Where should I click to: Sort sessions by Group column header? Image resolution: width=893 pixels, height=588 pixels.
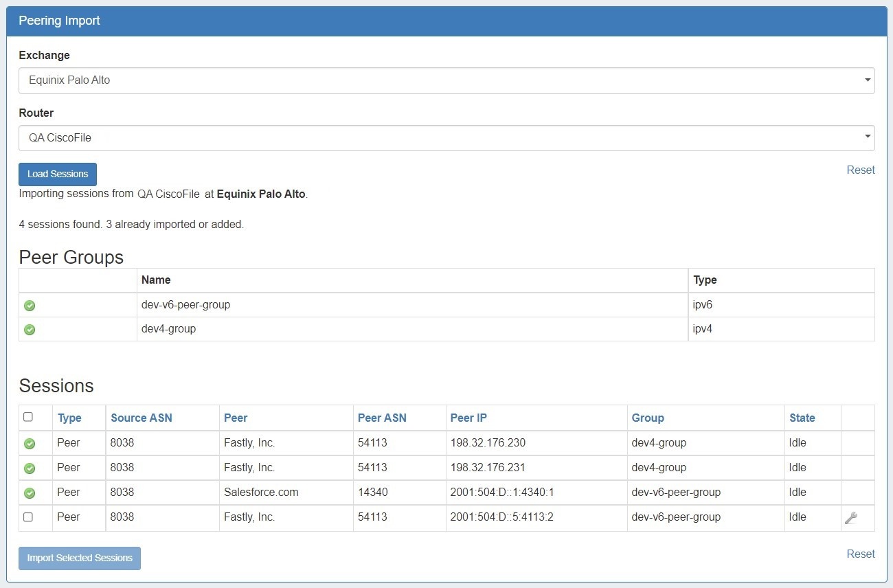648,418
